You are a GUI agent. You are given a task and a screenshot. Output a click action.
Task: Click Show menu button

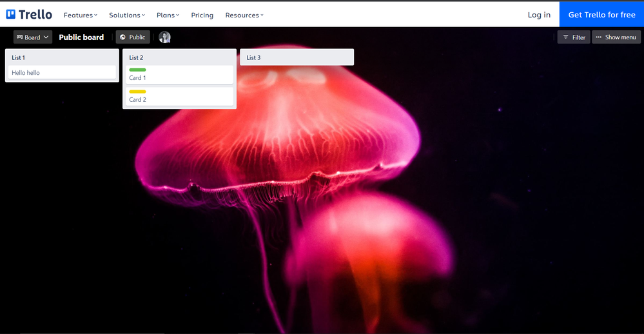click(616, 37)
